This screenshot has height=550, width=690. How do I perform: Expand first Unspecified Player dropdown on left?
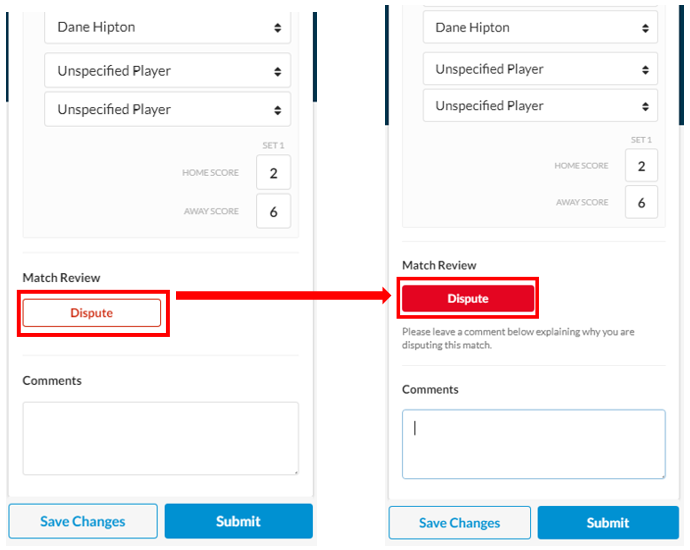coord(167,70)
